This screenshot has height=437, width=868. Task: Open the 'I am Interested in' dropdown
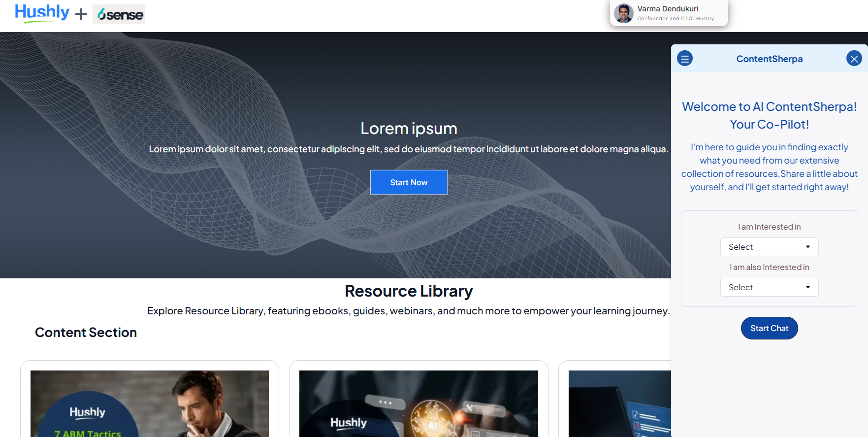click(x=769, y=247)
